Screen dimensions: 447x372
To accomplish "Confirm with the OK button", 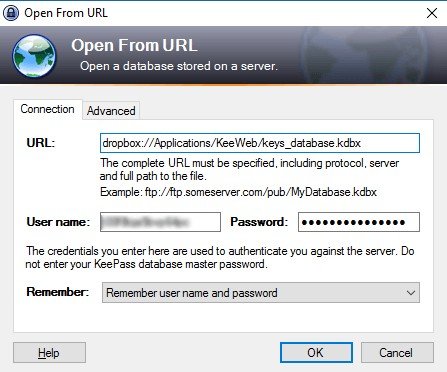I will pyautogui.click(x=316, y=352).
